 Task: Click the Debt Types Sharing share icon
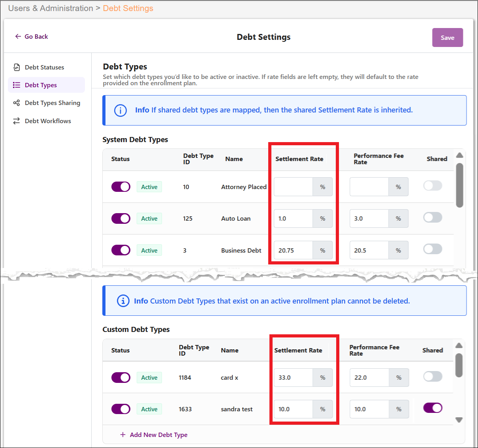17,103
